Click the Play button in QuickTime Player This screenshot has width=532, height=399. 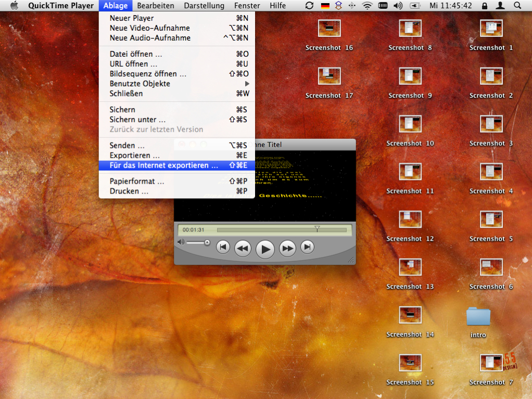click(265, 249)
